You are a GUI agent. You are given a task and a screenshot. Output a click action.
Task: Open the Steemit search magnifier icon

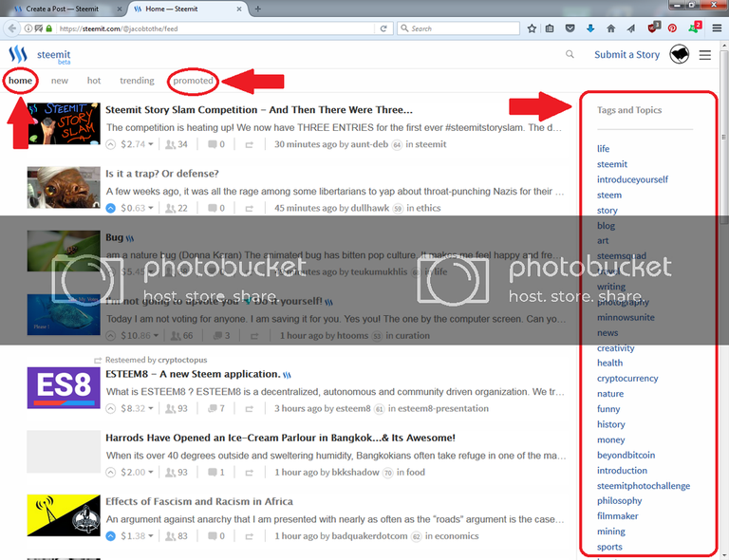[x=570, y=54]
